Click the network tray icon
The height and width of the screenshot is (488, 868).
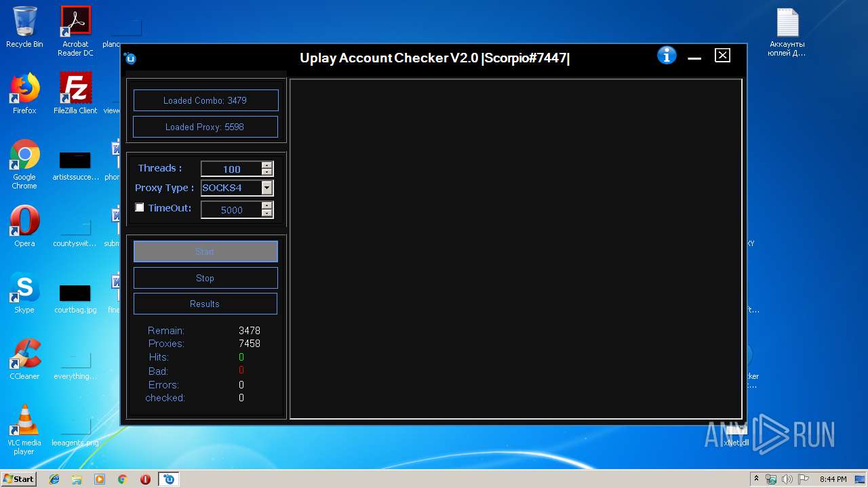[771, 479]
